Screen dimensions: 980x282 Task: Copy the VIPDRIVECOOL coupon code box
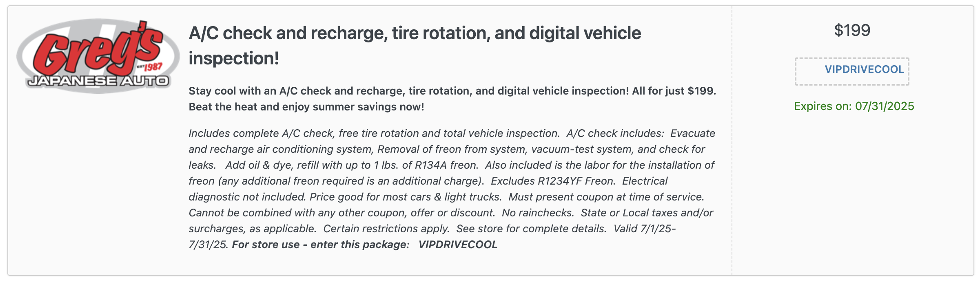[x=852, y=71]
